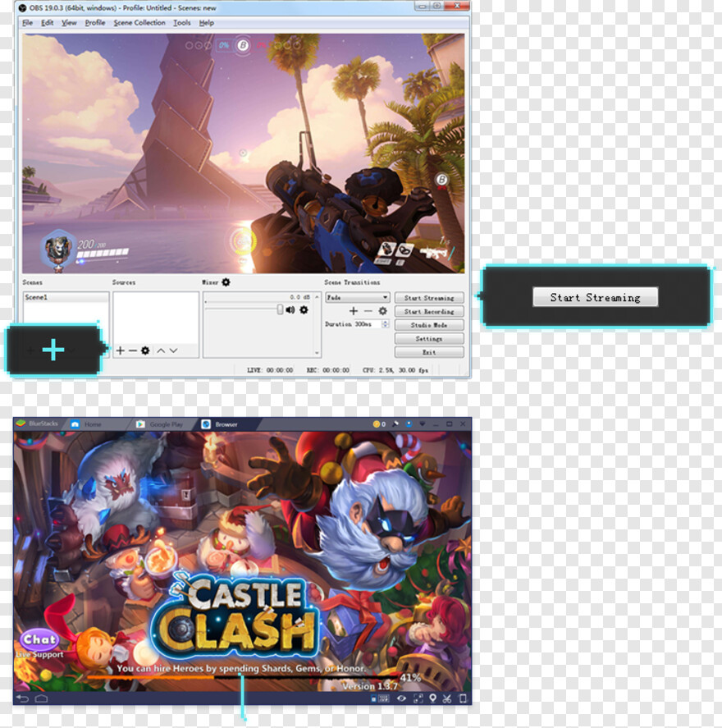
Task: Add a scene transition with plus icon
Action: tap(354, 310)
